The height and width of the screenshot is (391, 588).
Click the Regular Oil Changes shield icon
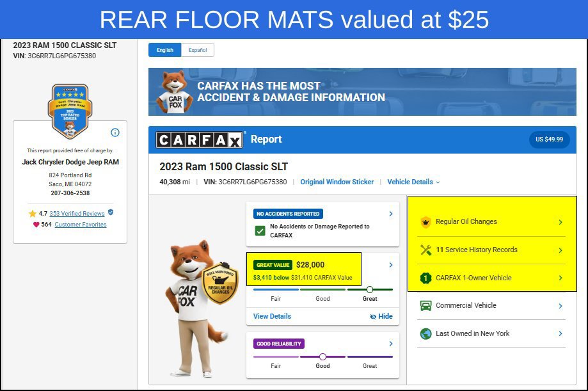425,222
